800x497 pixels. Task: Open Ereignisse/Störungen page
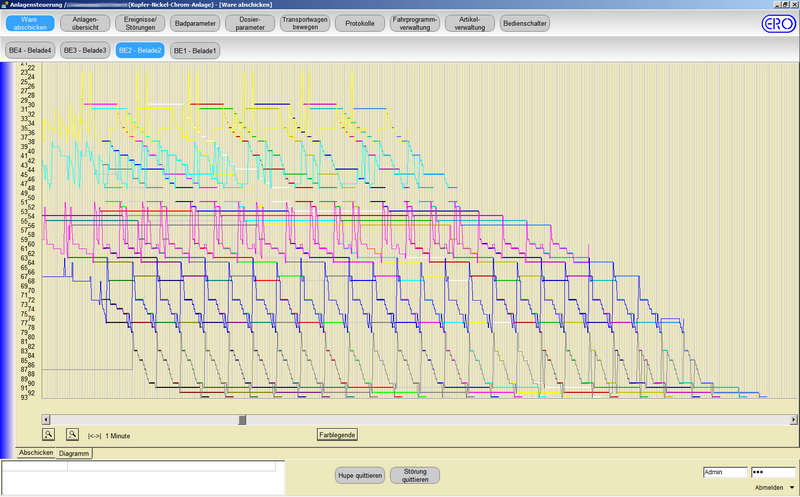tap(140, 23)
